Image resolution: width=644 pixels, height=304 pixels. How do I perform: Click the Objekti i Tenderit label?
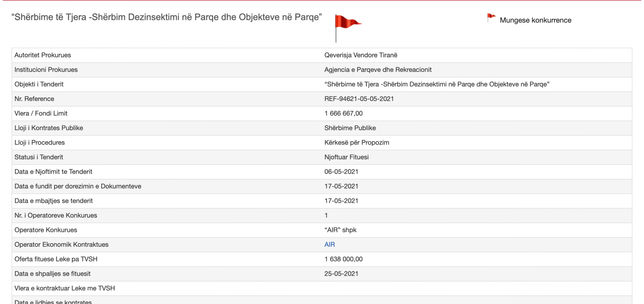[39, 84]
